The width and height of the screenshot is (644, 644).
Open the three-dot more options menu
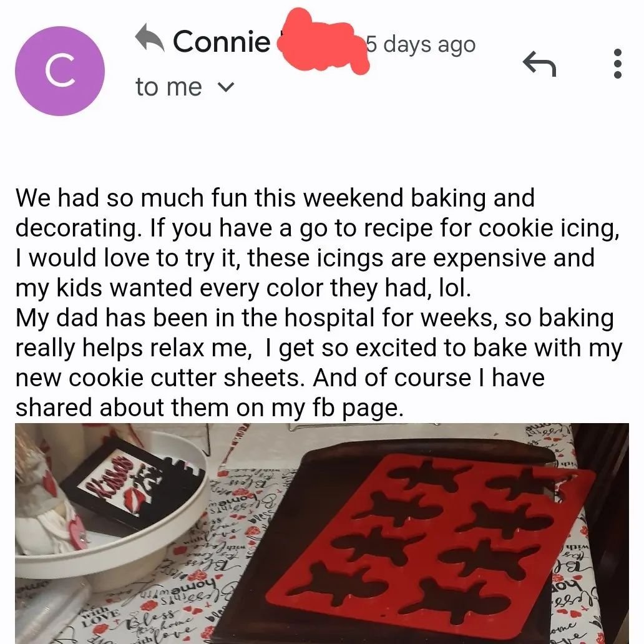[617, 64]
